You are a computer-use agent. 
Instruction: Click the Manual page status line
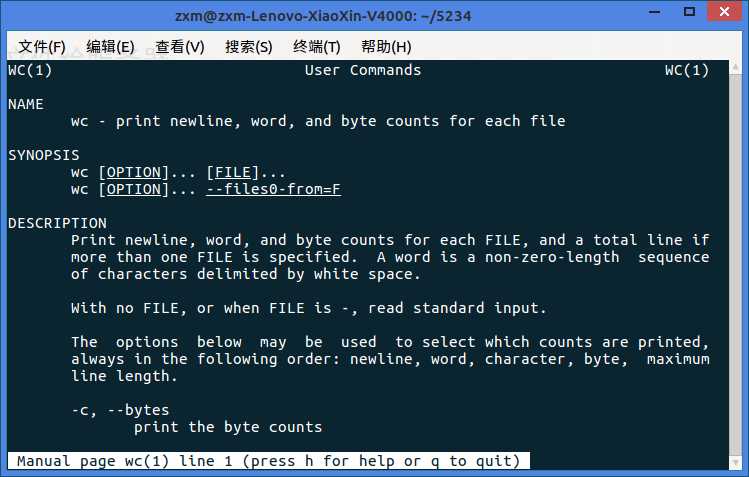point(269,461)
